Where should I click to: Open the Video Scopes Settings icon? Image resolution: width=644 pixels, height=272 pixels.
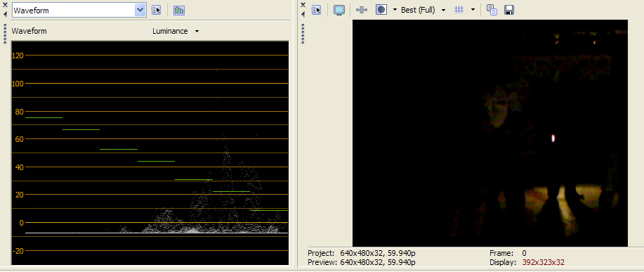point(157,11)
